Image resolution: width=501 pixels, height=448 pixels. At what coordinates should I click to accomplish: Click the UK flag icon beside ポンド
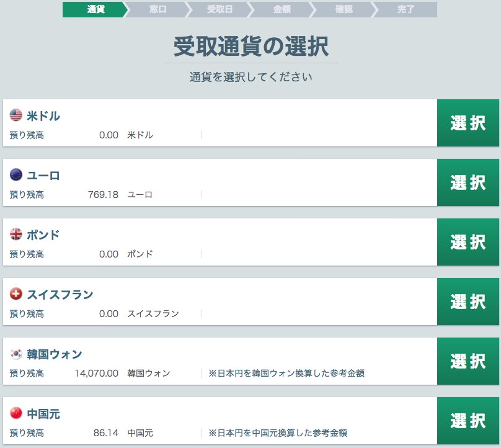point(15,235)
